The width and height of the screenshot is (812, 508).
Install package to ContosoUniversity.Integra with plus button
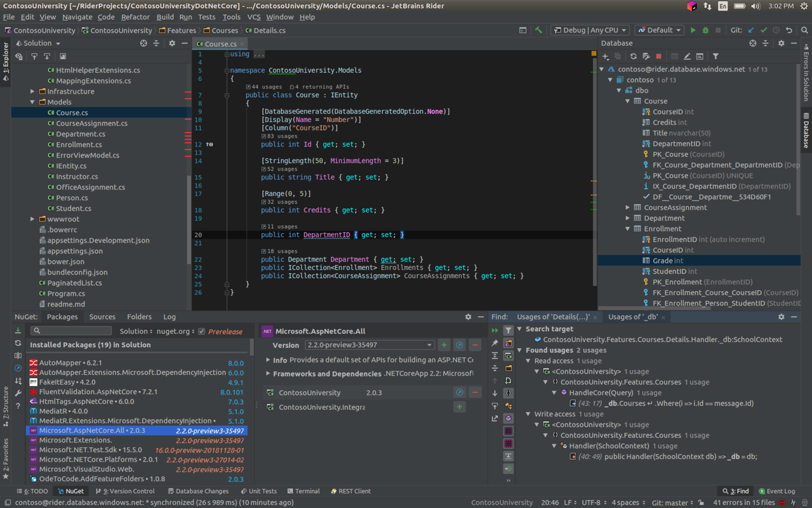tap(460, 406)
